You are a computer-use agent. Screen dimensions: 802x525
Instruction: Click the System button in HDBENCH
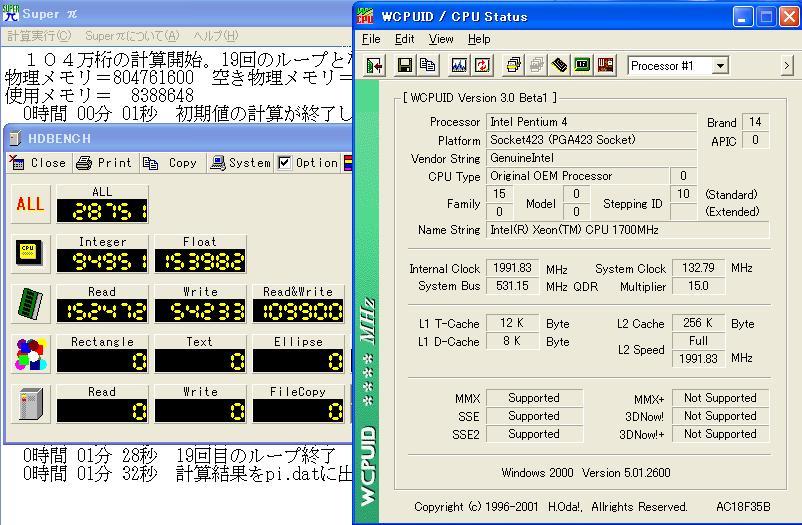[x=240, y=163]
